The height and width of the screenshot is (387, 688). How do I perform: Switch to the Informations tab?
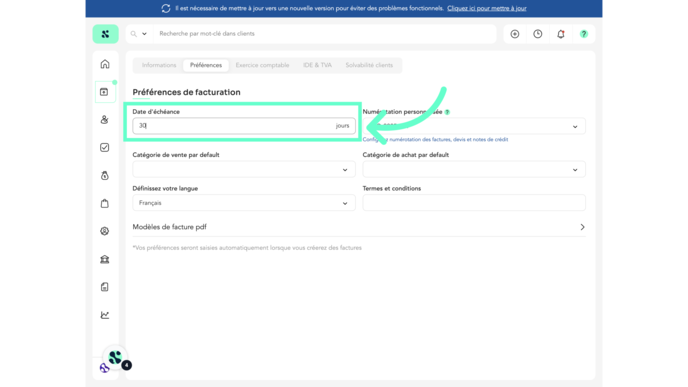point(159,65)
